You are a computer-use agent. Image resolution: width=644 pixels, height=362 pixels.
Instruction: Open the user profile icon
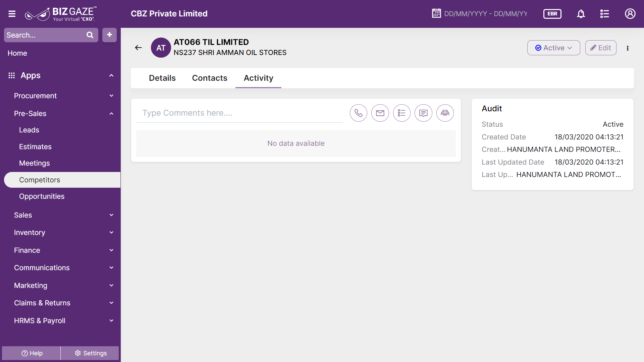[630, 14]
